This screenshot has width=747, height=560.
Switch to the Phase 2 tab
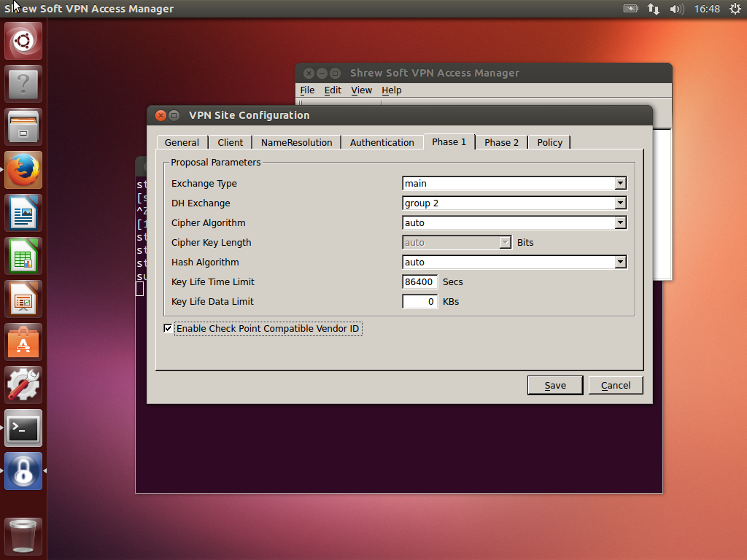point(501,142)
